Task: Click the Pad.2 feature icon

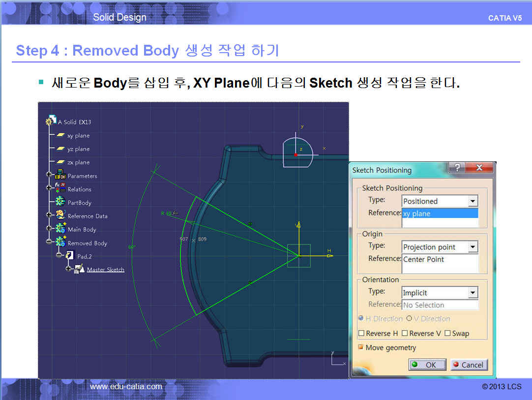Action: [69, 256]
